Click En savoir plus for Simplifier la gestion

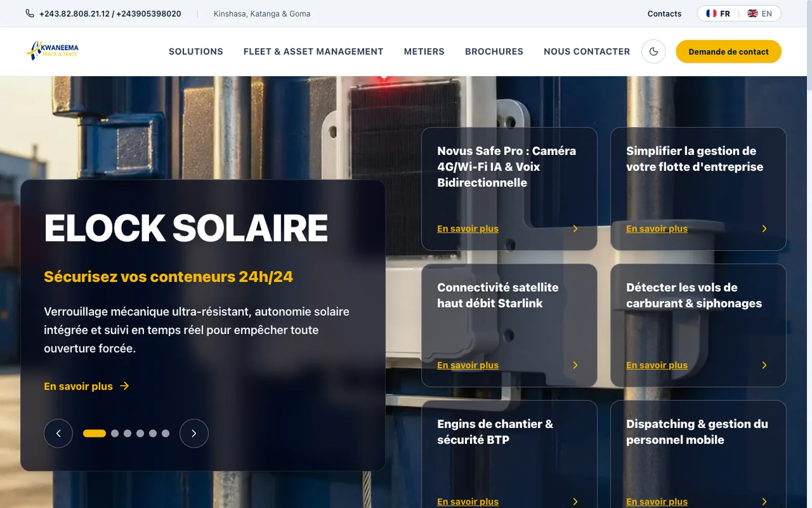(x=657, y=229)
